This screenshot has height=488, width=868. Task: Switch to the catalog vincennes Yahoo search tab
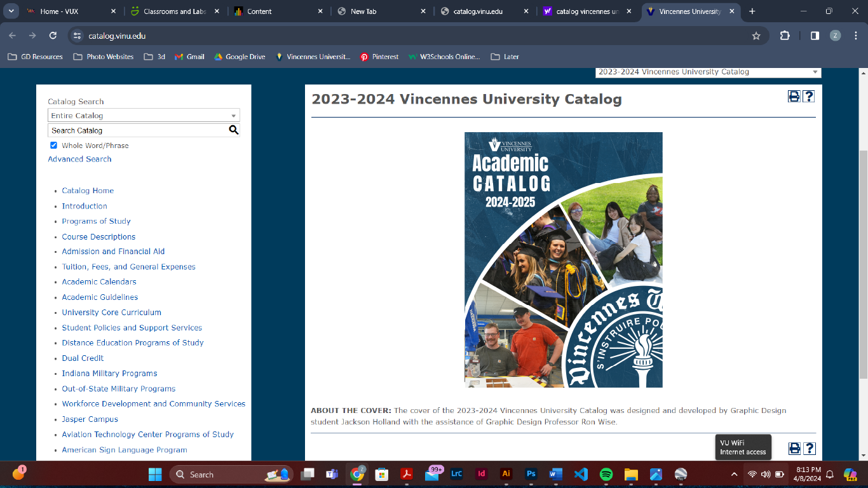coord(588,11)
